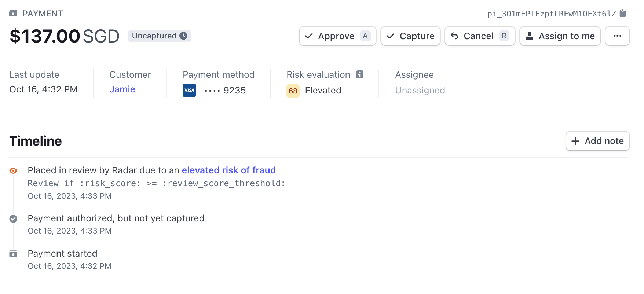Image resolution: width=644 pixels, height=294 pixels.
Task: Open the elevated risk of fraud link
Action: pos(229,170)
